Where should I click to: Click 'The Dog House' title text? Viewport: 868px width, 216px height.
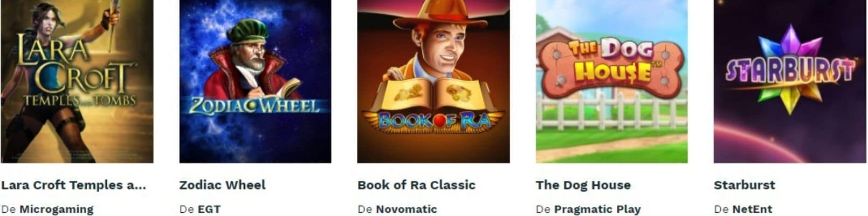click(583, 185)
